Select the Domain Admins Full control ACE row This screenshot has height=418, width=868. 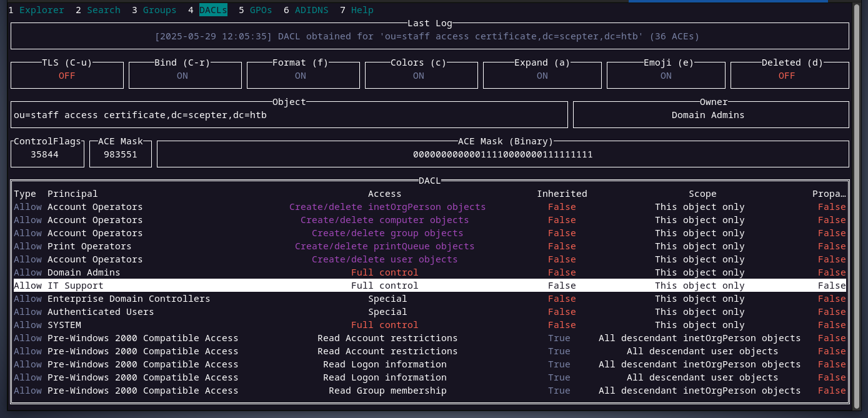click(384, 272)
